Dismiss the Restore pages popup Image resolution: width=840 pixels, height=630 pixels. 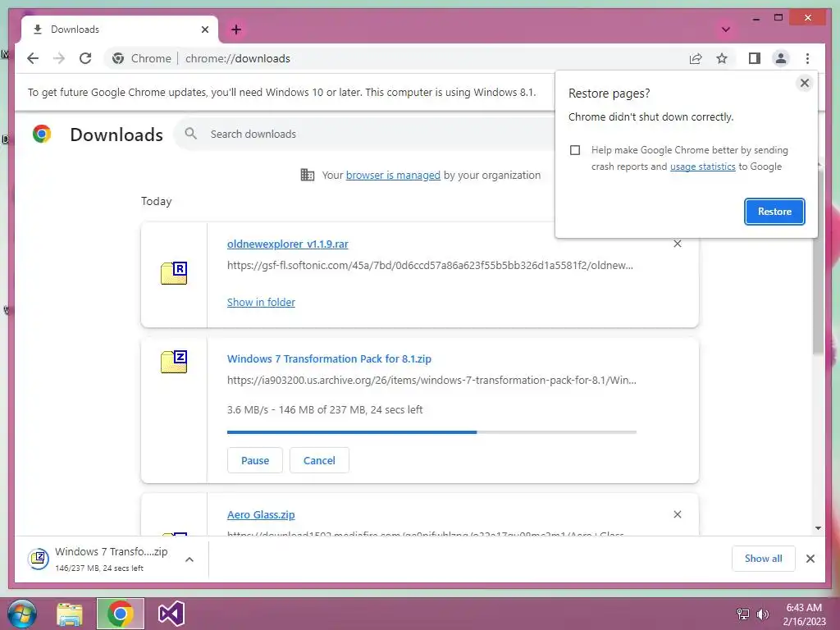click(804, 83)
